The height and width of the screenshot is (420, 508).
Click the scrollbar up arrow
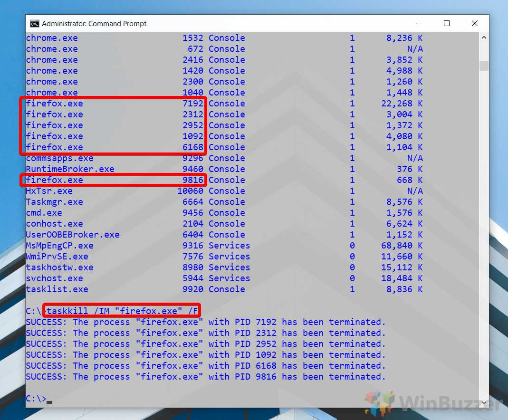pyautogui.click(x=484, y=38)
